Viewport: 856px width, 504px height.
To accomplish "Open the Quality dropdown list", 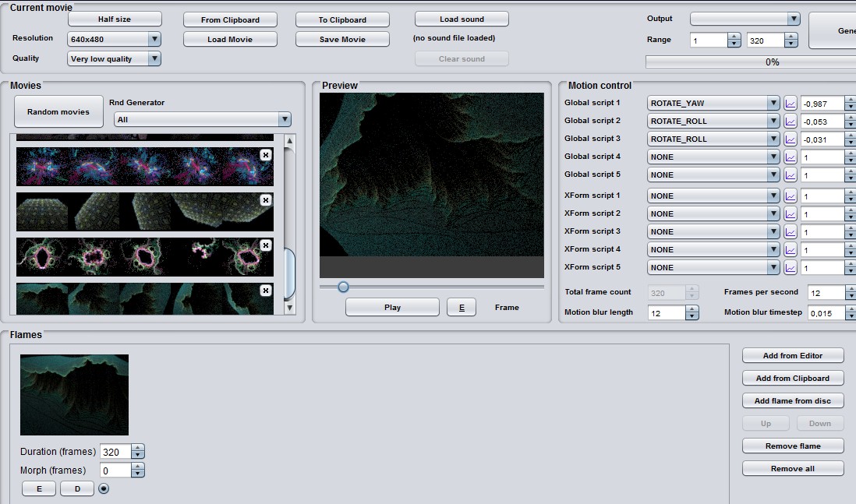I will click(x=154, y=58).
